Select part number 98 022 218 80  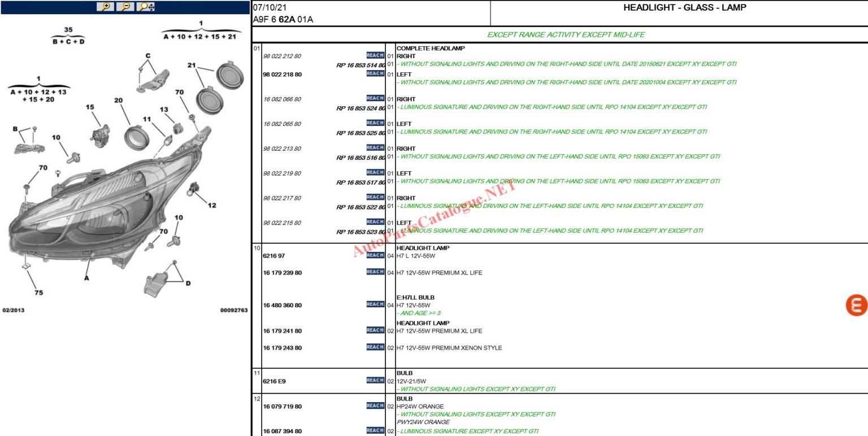click(x=283, y=74)
